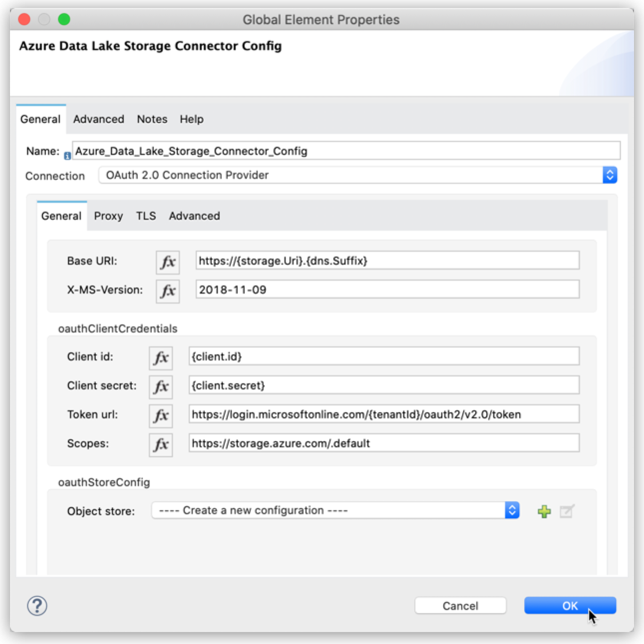Viewport: 644px width, 644px height.
Task: Click the fx icon next to X-MS-Version
Action: coord(167,291)
